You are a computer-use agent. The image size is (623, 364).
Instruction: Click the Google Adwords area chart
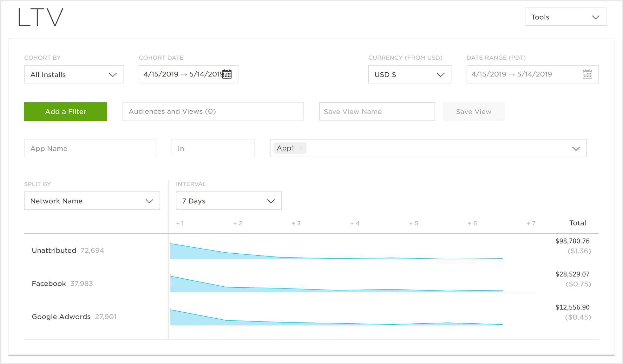pyautogui.click(x=336, y=319)
